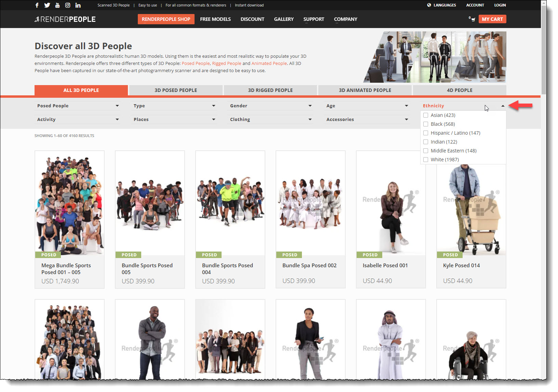This screenshot has width=558, height=392.
Task: Collapse the Ethnicity filter dropdown
Action: coord(463,106)
